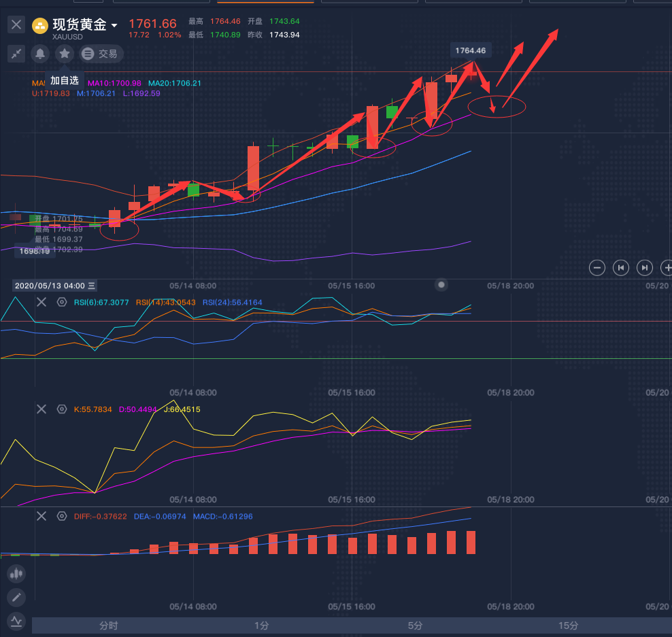Open RSI indicator settings hexagon icon
672x637 pixels.
tap(62, 303)
